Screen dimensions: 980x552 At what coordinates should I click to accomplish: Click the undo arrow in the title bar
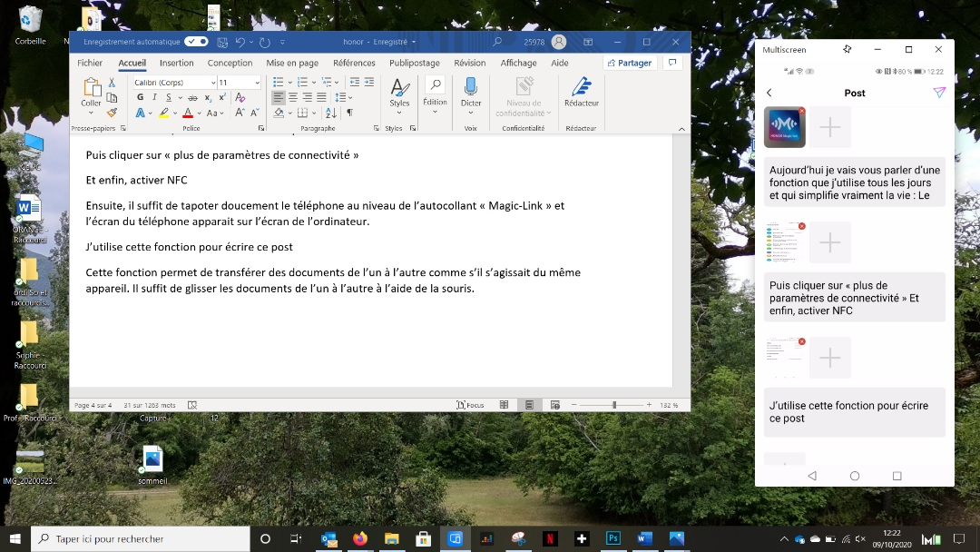coord(240,42)
